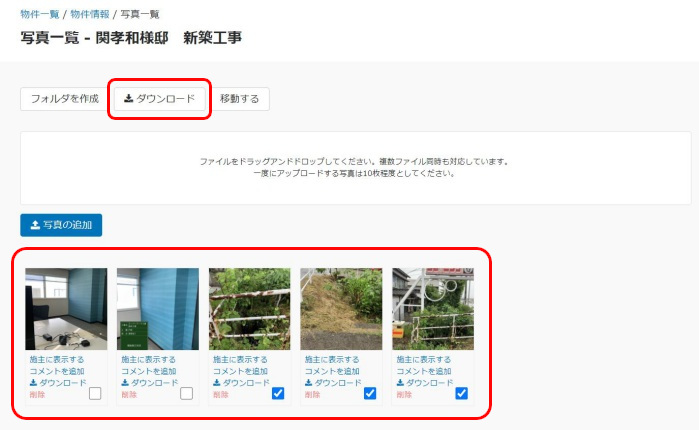Uncheck the fifth photo's checkbox
Image resolution: width=699 pixels, height=430 pixels.
pyautogui.click(x=461, y=393)
